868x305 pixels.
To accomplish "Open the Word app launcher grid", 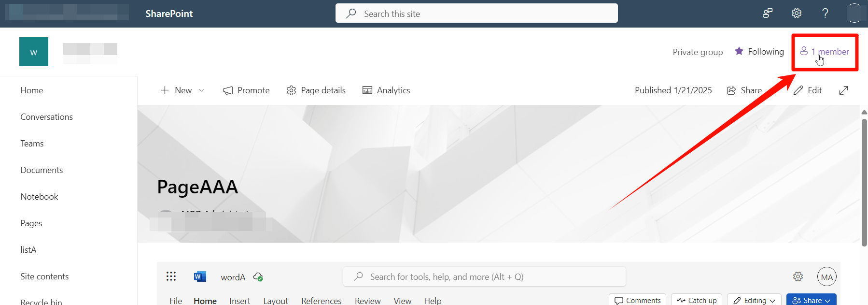I will tap(171, 276).
